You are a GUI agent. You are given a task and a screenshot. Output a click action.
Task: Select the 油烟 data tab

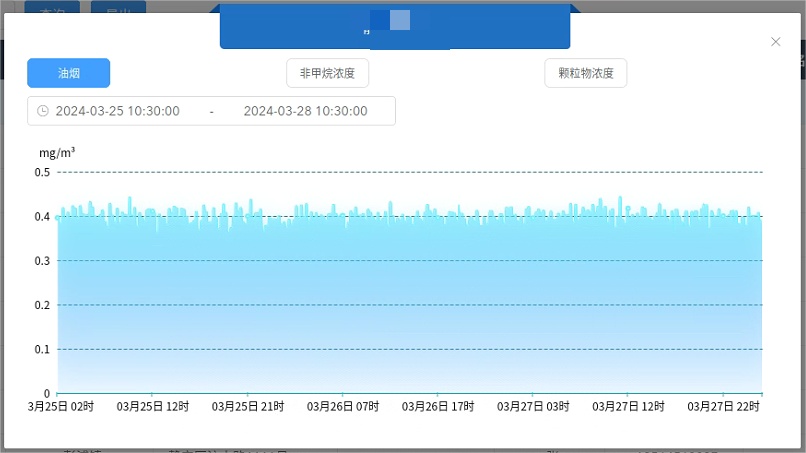click(69, 73)
